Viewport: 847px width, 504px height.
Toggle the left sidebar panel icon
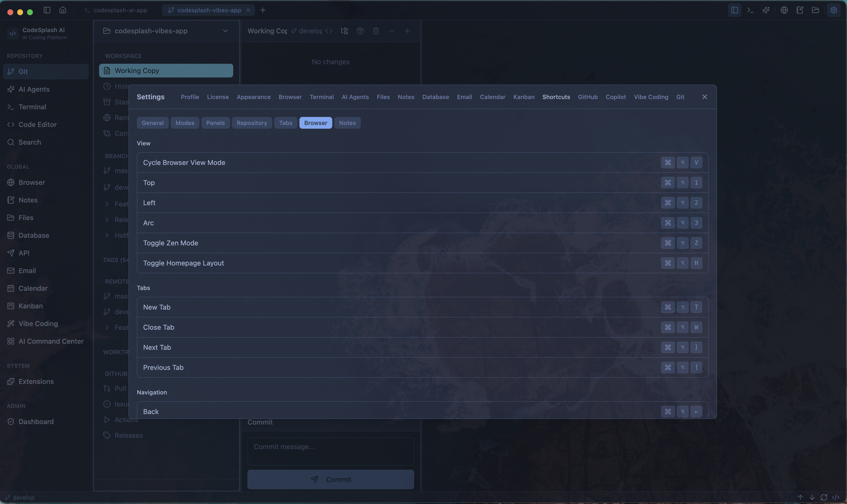point(47,10)
